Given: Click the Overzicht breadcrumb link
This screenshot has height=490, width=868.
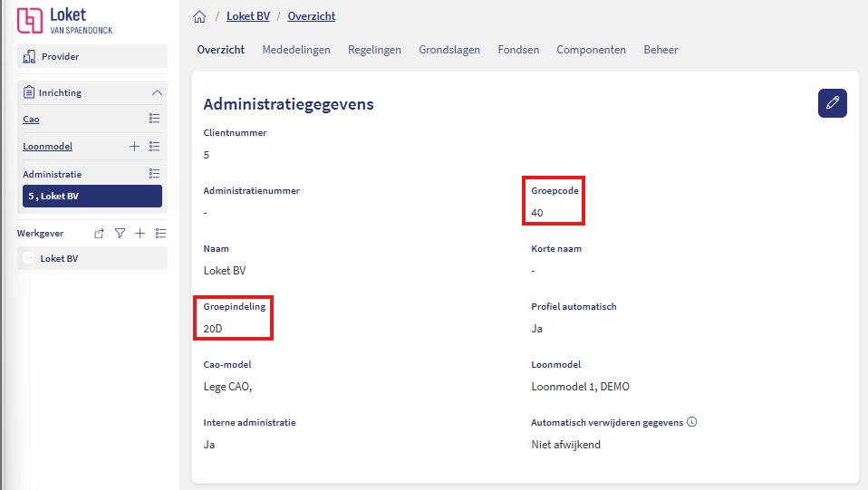Looking at the screenshot, I should [311, 16].
